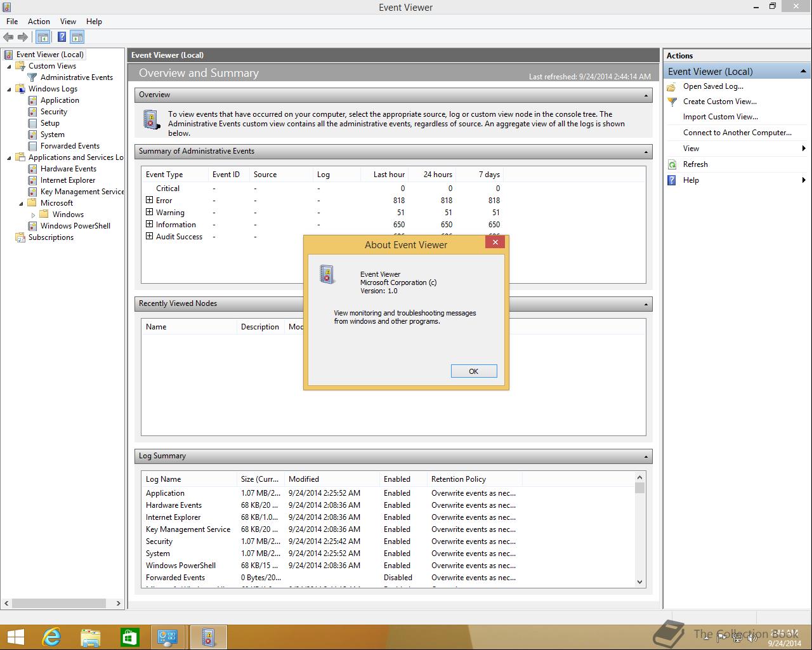
Task: Click the Forward arrow toolbar icon
Action: click(23, 37)
